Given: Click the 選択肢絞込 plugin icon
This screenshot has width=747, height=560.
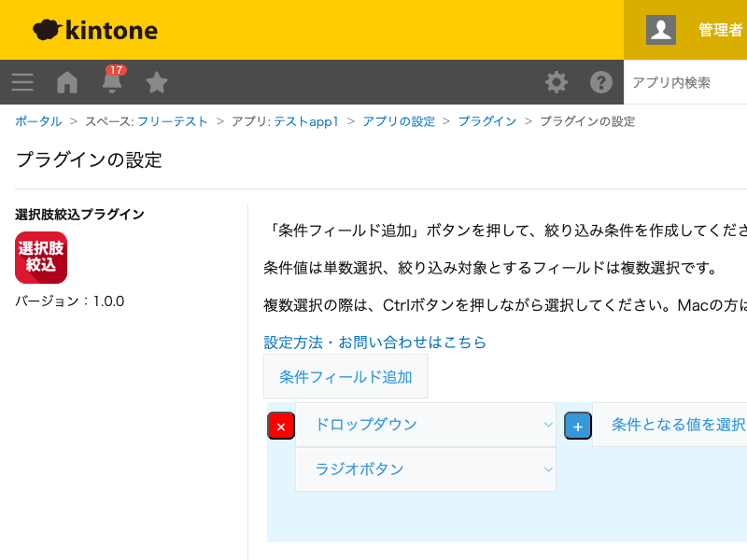Looking at the screenshot, I should click(41, 258).
